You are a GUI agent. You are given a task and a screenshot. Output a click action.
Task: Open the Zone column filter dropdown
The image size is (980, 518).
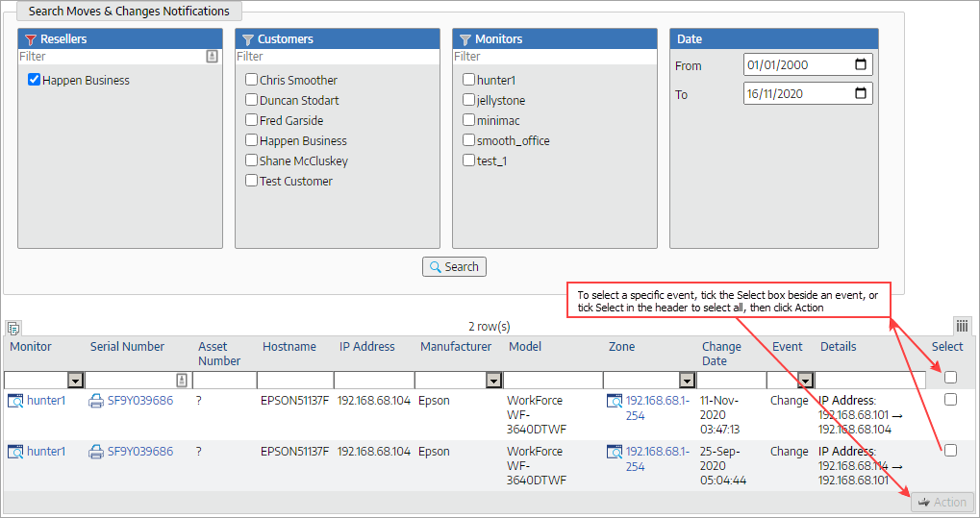(687, 380)
